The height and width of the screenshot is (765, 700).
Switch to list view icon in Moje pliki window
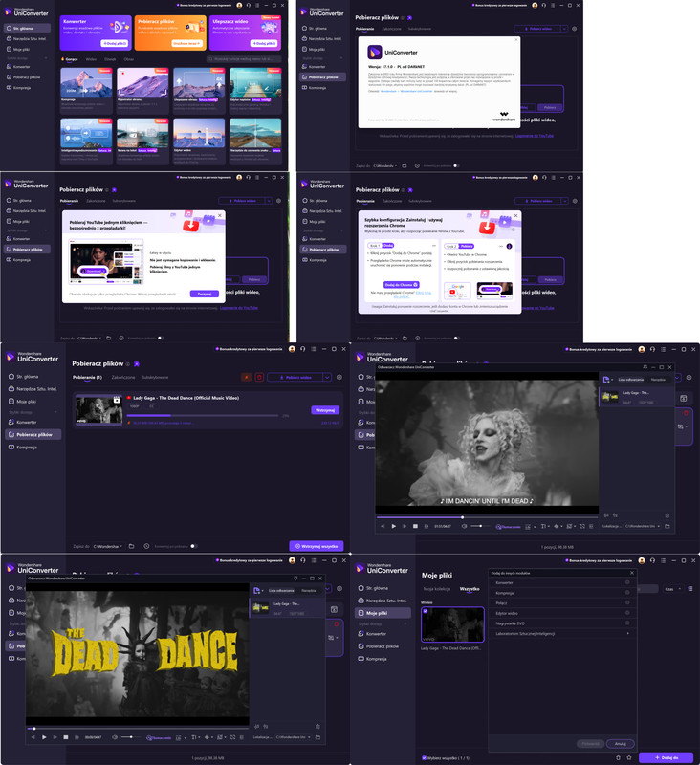(690, 589)
